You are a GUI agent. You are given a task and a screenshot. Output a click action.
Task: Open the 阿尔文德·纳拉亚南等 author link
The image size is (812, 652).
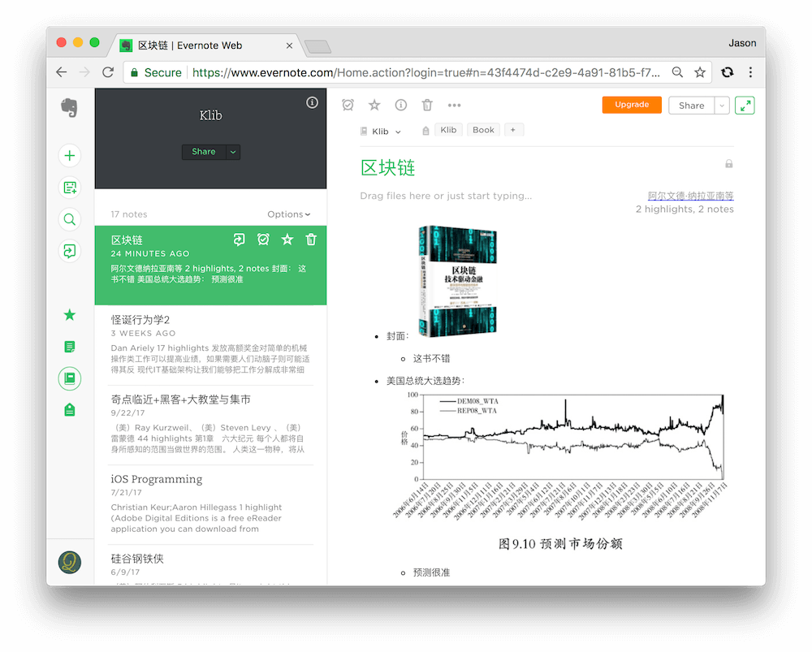coord(690,196)
